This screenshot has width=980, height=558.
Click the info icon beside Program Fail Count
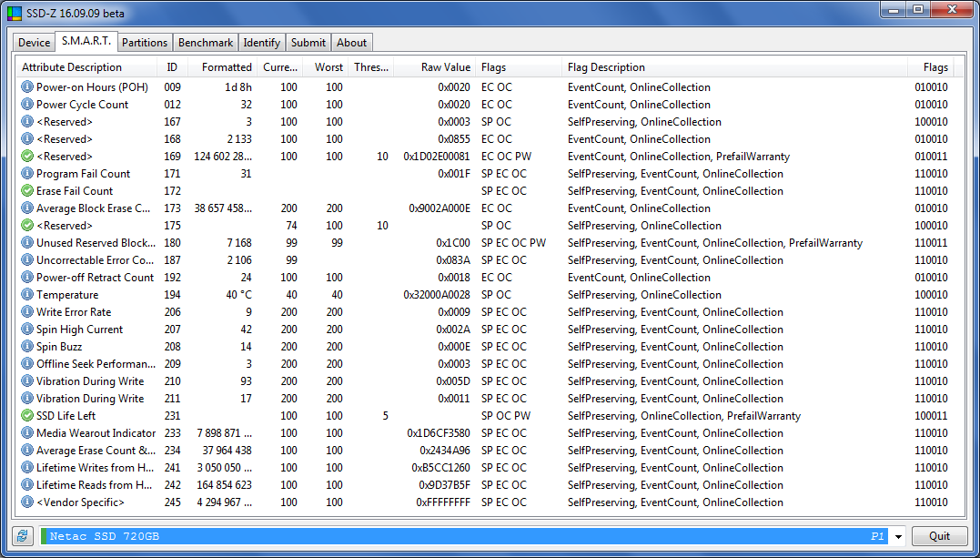point(27,174)
